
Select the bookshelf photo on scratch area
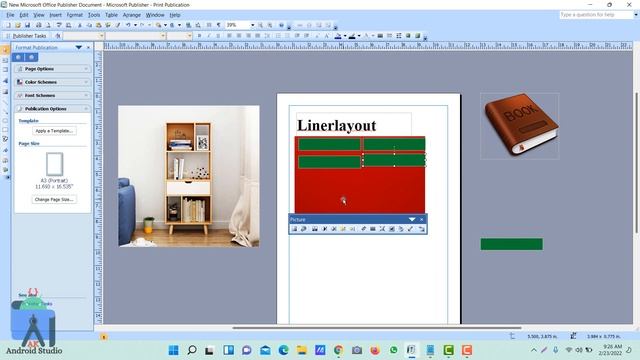(189, 176)
